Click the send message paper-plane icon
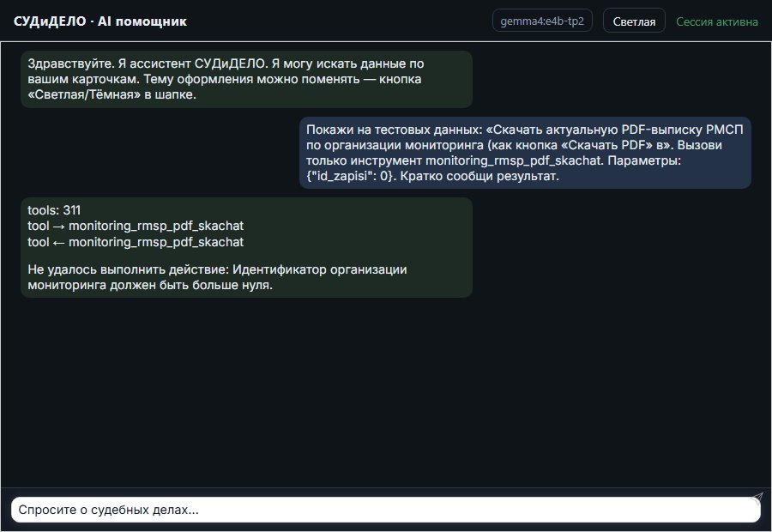The image size is (772, 532). (757, 499)
